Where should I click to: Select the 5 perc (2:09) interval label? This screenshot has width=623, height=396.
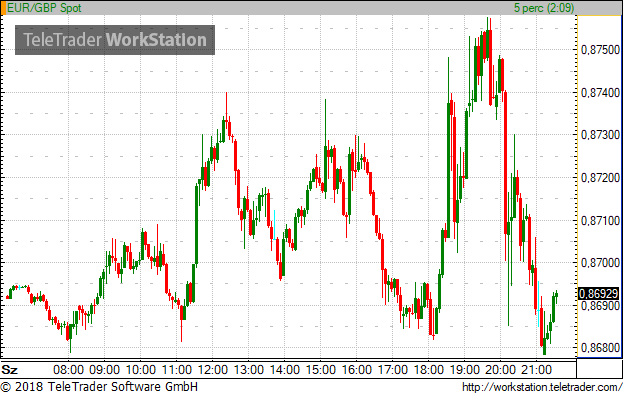[544, 8]
